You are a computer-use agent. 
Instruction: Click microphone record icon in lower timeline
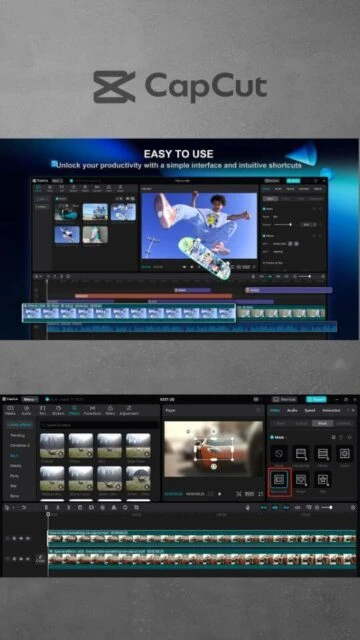click(247, 507)
